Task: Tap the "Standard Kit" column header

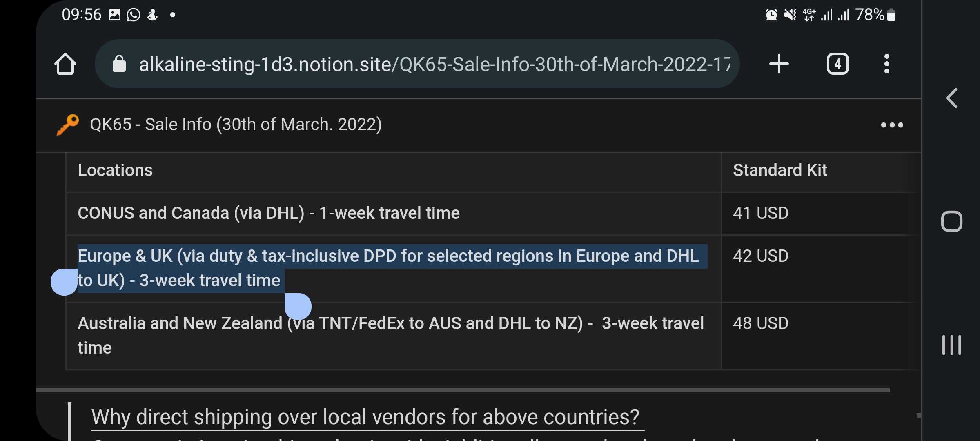Action: point(780,170)
